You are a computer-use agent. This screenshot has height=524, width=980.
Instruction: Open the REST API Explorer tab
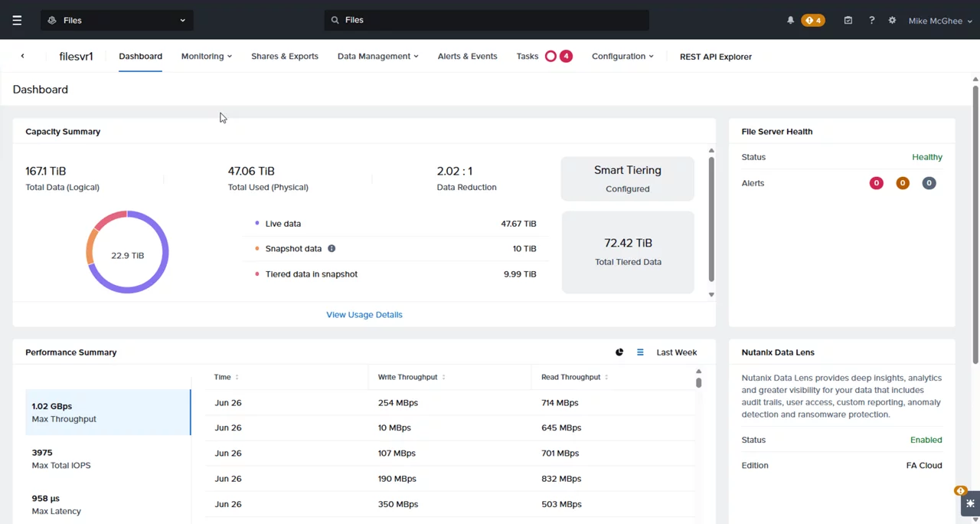click(715, 56)
